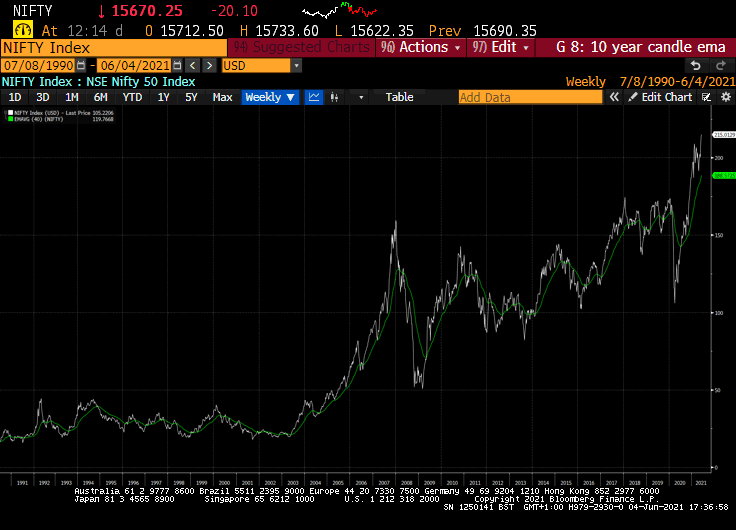
Task: Select the YTD range tab
Action: click(132, 97)
